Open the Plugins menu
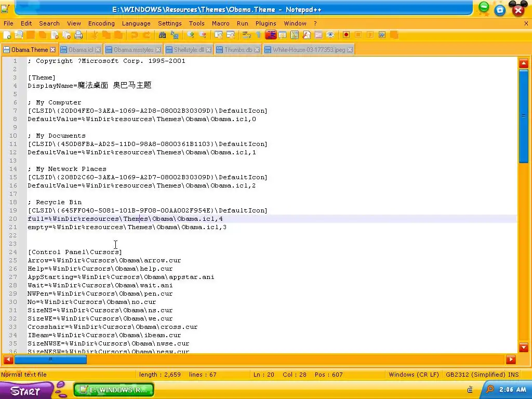This screenshot has width=532, height=399. point(265,23)
